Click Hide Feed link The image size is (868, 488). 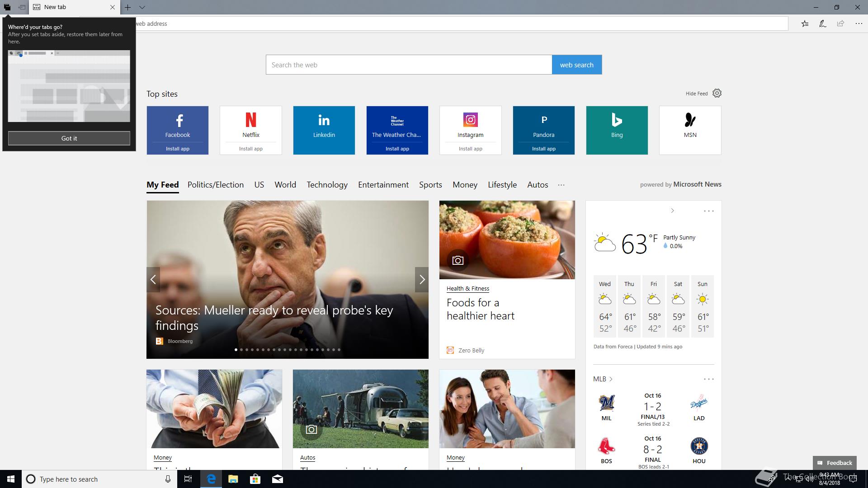[697, 94]
